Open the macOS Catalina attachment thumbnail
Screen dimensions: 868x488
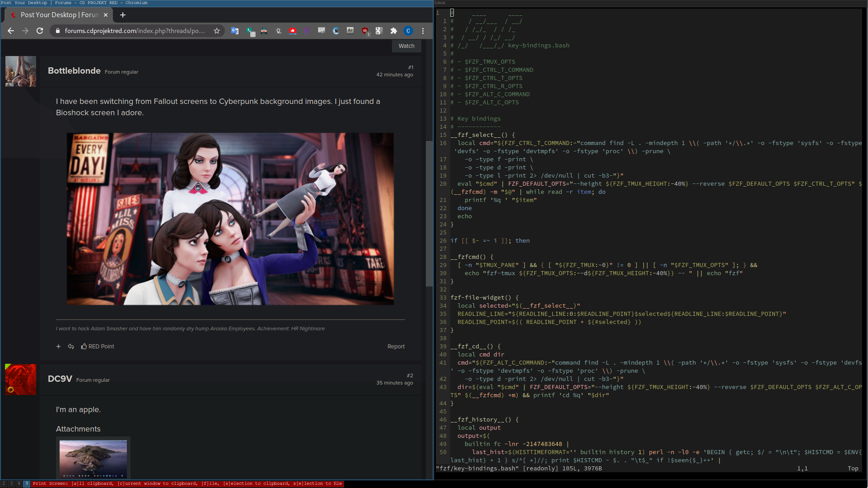pyautogui.click(x=93, y=459)
